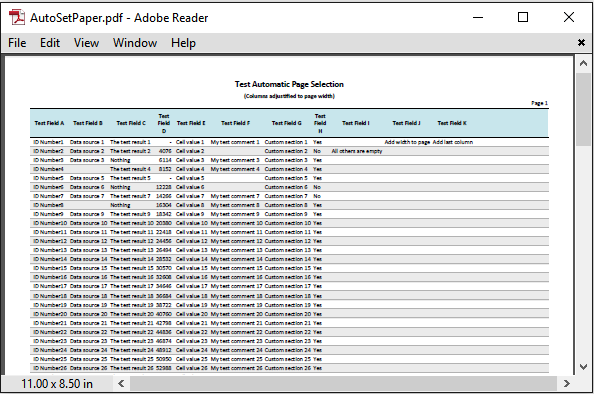Click the cell Data source 24
The image size is (594, 394).
[x=88, y=350]
